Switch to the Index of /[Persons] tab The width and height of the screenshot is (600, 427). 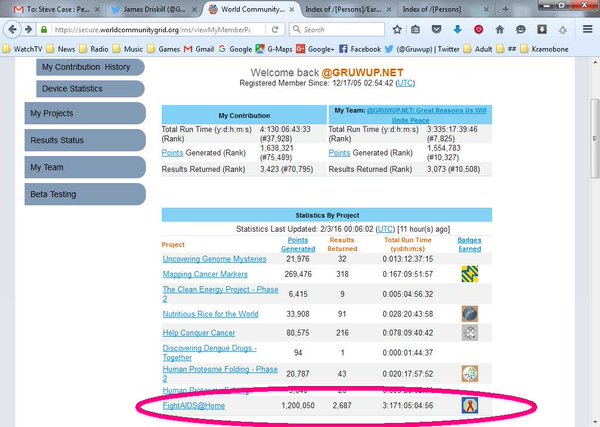(444, 9)
